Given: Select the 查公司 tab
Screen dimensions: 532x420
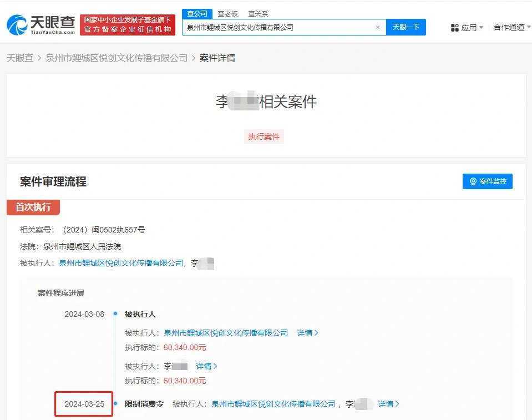Looking at the screenshot, I should tap(197, 14).
